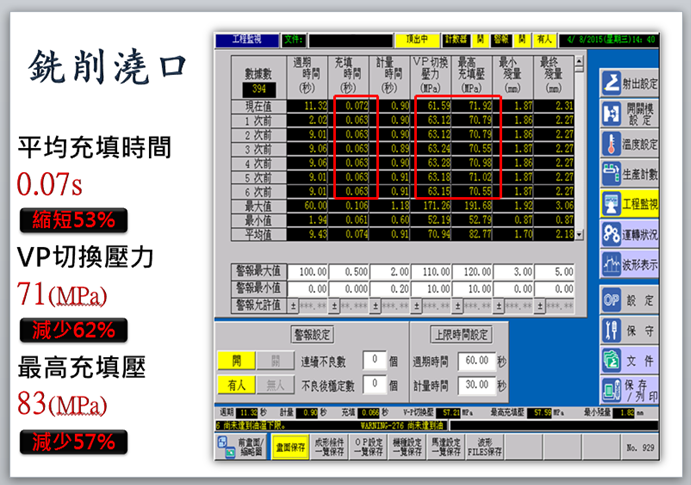Open the 開關模設定 mold open/close settings
The height and width of the screenshot is (485, 691).
629,114
